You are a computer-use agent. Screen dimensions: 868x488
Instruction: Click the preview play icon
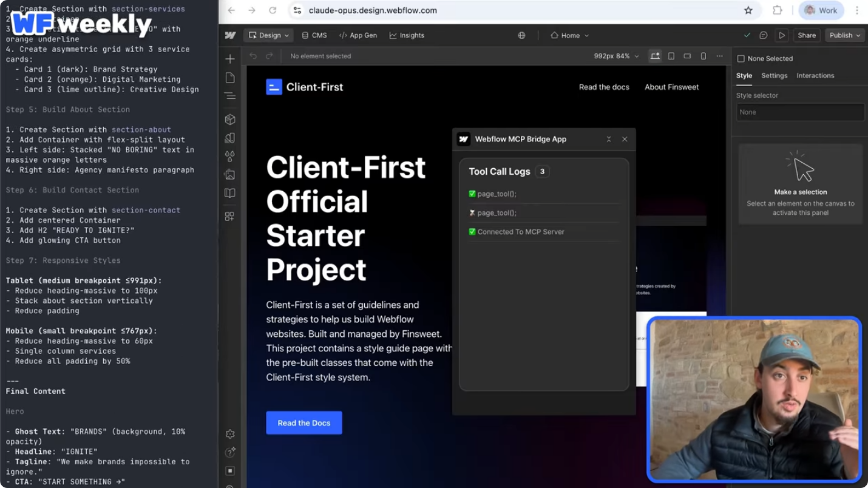782,35
